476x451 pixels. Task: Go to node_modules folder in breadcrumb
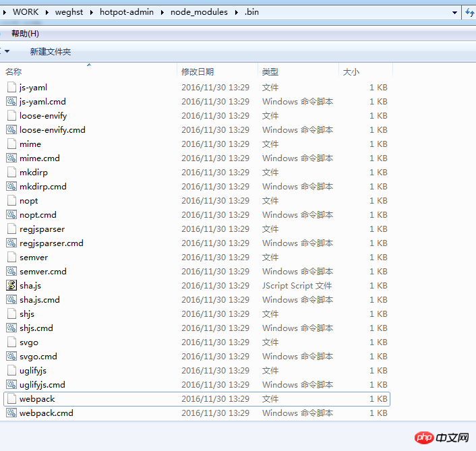coord(199,12)
